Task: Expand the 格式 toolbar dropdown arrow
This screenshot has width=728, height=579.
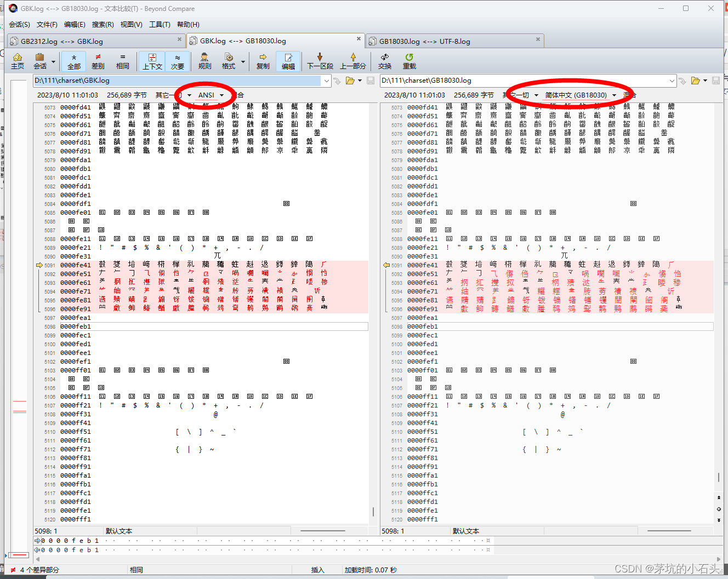Action: (x=243, y=61)
